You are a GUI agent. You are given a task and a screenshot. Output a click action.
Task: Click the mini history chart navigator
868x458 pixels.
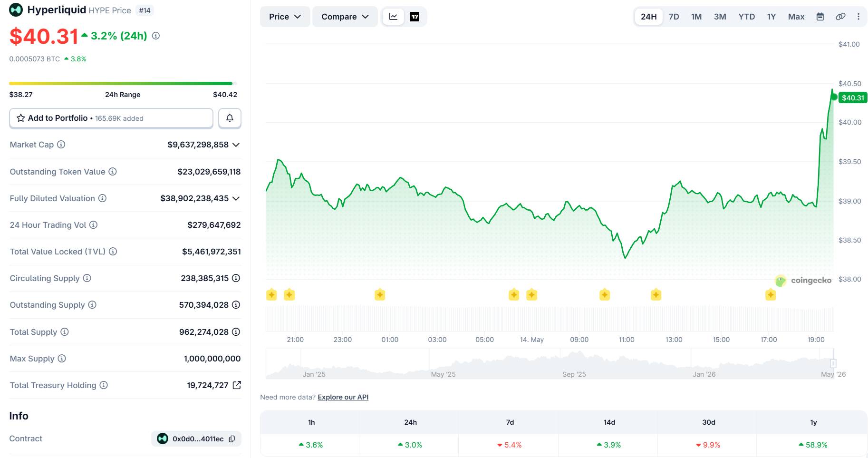[550, 364]
